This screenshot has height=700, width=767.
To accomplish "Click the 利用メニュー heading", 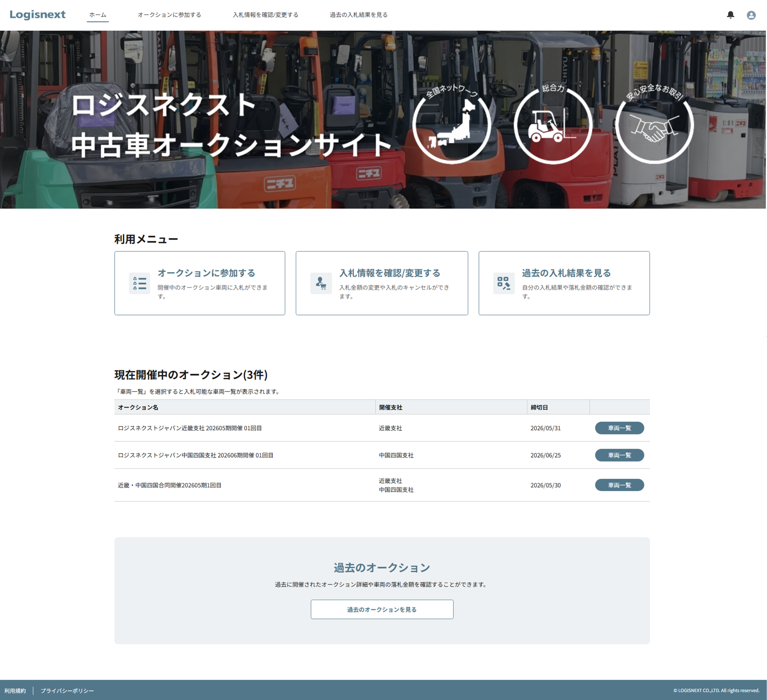I will click(146, 239).
